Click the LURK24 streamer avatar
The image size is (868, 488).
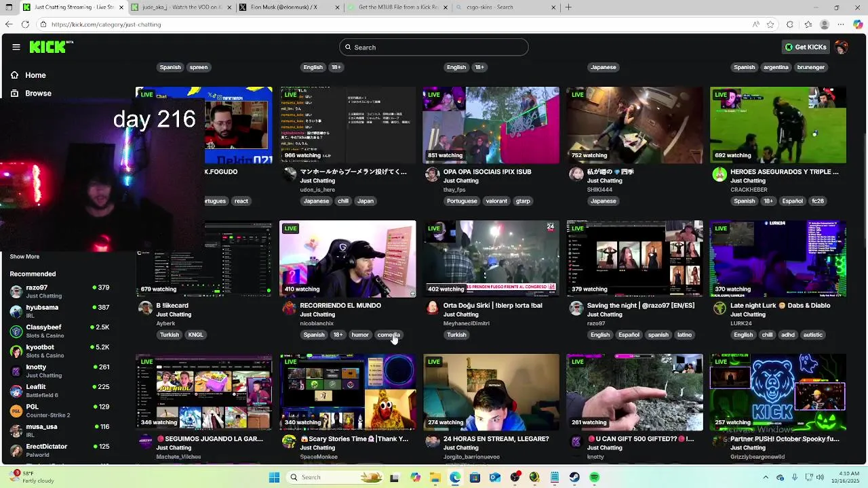pyautogui.click(x=719, y=308)
